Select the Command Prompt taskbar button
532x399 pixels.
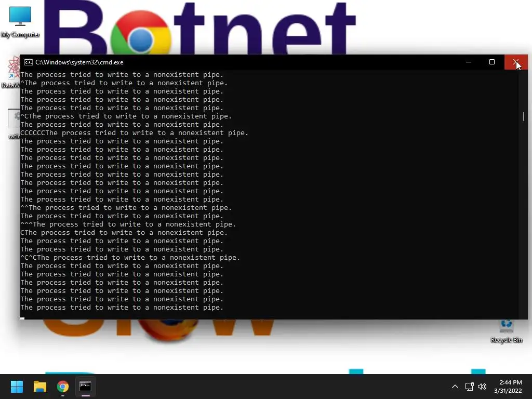point(86,387)
